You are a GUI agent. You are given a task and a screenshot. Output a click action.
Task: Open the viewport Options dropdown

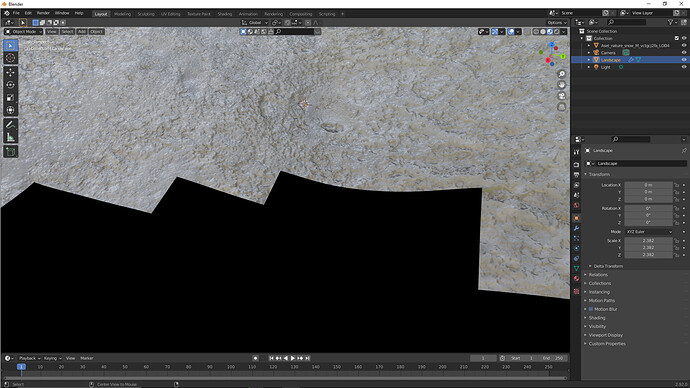click(557, 22)
